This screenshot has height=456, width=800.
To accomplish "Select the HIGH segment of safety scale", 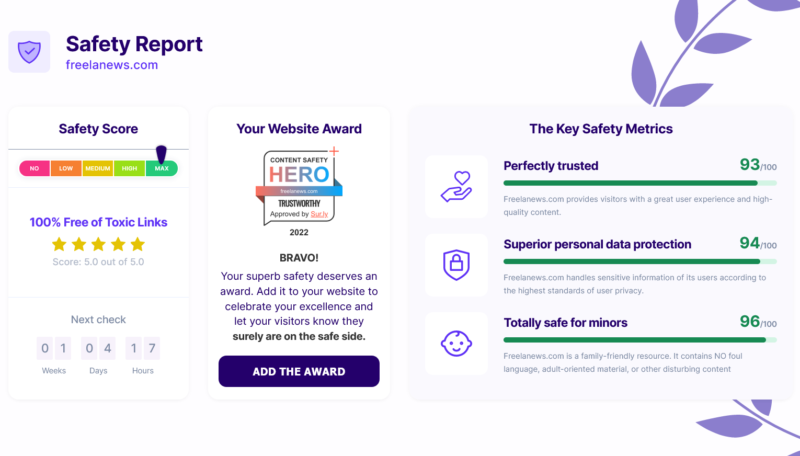I will click(x=130, y=169).
